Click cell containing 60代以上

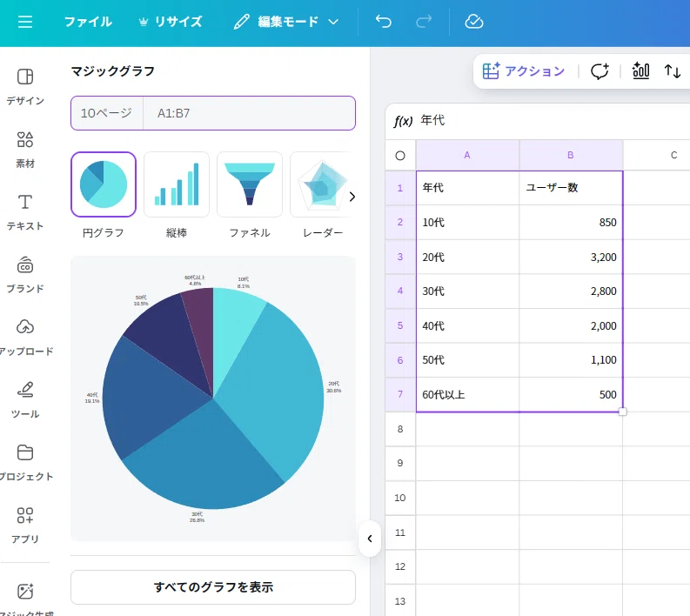pos(467,394)
